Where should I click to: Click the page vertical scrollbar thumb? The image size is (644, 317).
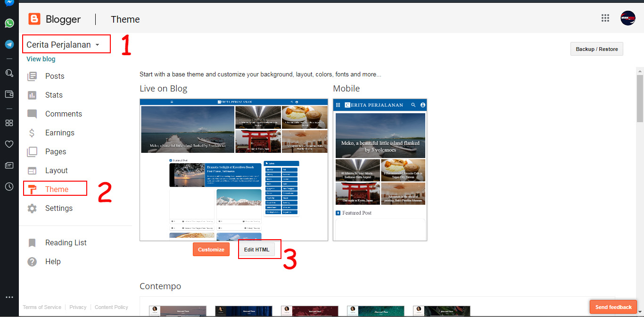tap(640, 98)
